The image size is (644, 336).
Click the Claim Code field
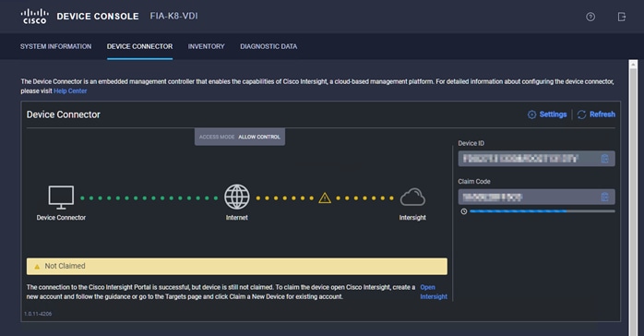coord(536,197)
